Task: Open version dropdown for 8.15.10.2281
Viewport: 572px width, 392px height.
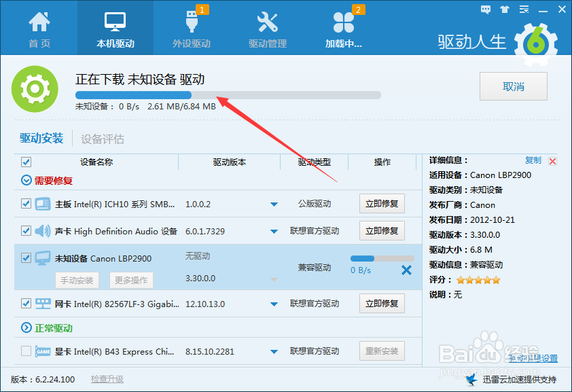Action: 274,351
